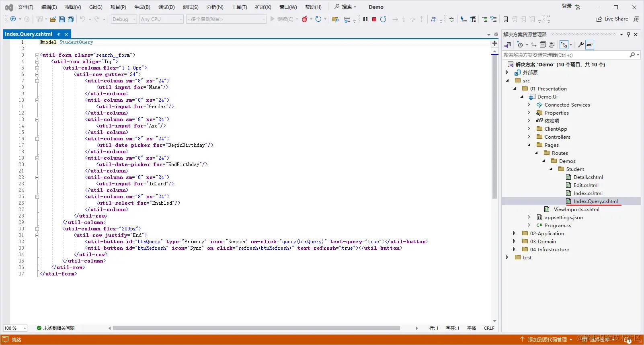Stop debugging with the red square
644x345 pixels.
point(374,19)
